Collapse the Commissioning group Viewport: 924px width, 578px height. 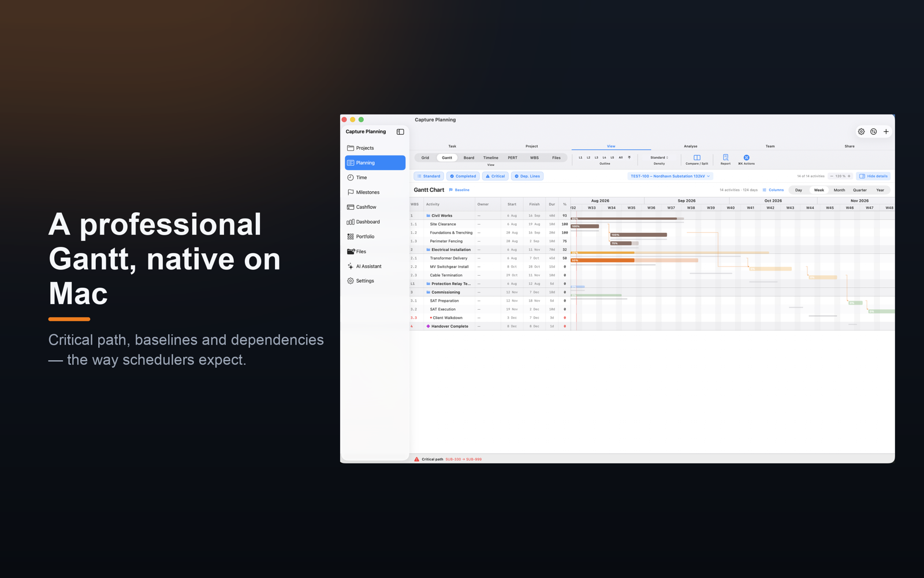[x=428, y=292]
